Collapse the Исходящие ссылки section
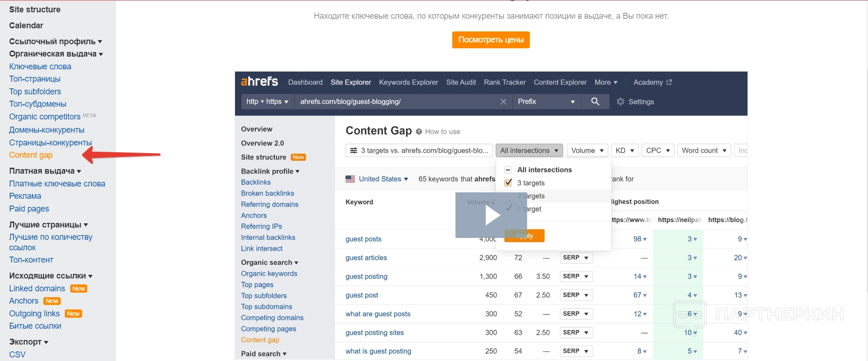Screen dimensions: 868x361 (51, 276)
